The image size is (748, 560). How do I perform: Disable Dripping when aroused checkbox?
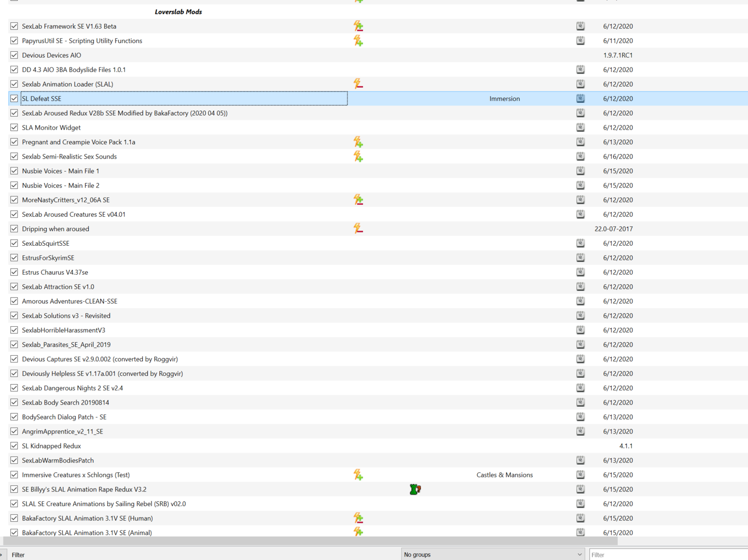pos(14,229)
